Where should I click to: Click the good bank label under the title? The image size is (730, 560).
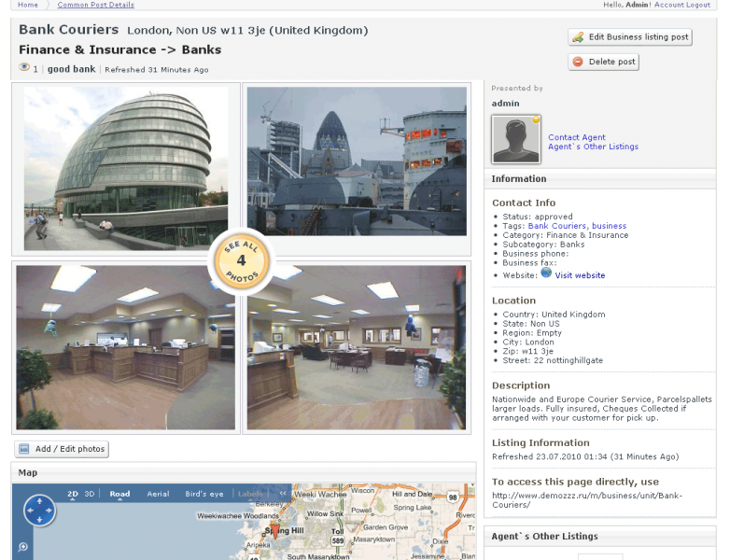(71, 69)
